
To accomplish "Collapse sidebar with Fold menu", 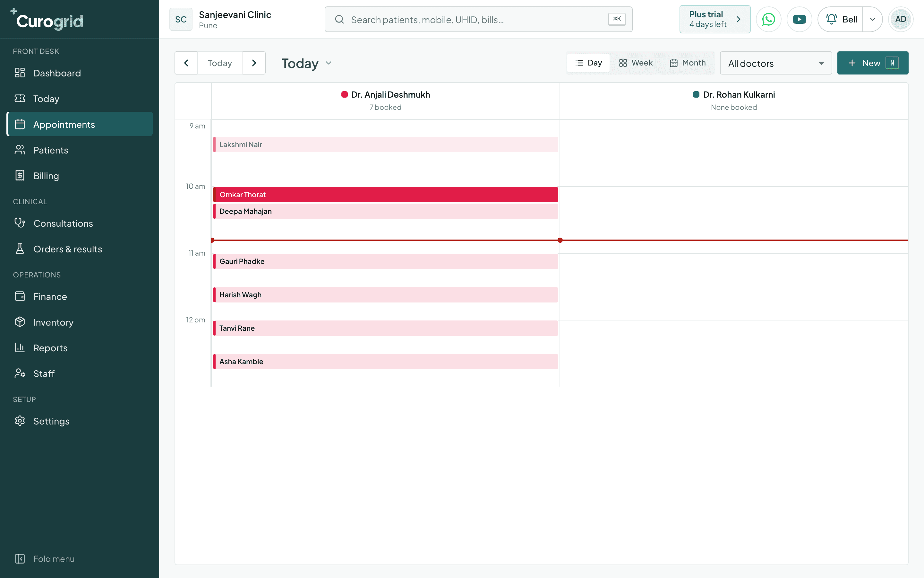I will pos(45,559).
